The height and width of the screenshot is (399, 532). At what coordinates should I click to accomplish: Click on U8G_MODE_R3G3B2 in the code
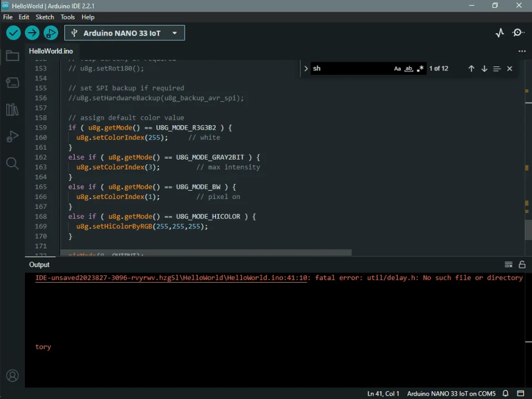point(186,127)
